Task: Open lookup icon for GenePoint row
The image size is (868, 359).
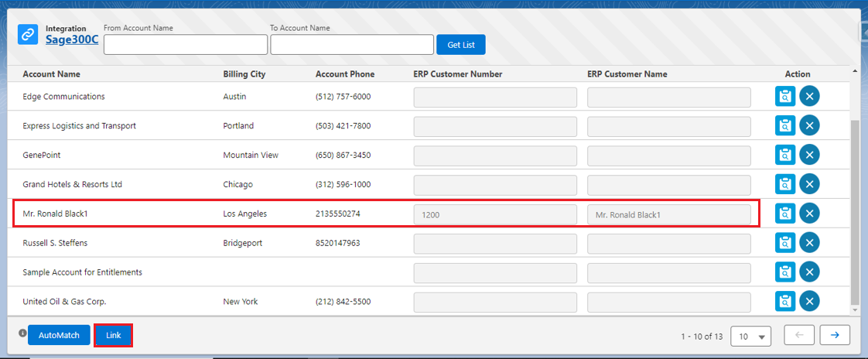Action: [785, 155]
